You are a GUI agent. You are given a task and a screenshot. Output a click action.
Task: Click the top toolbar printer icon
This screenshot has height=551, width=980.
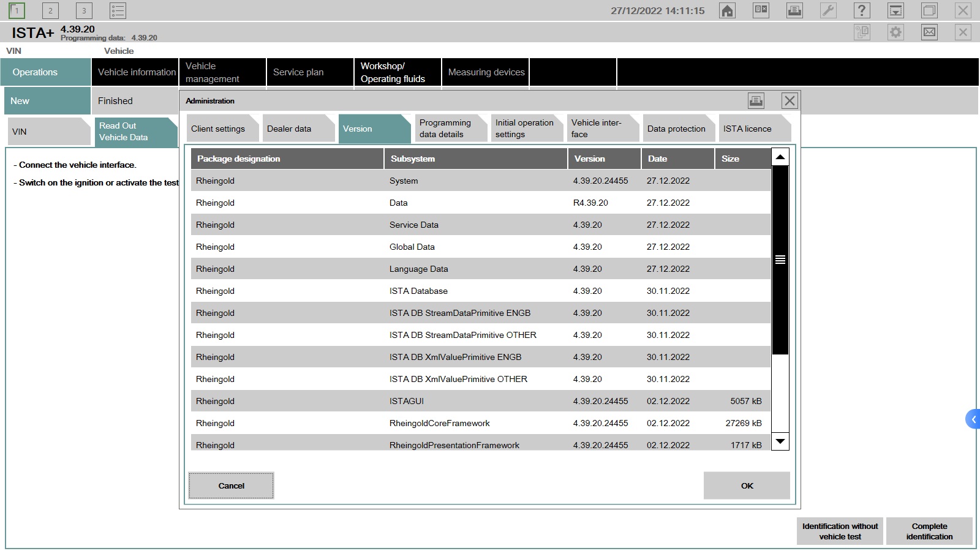794,10
